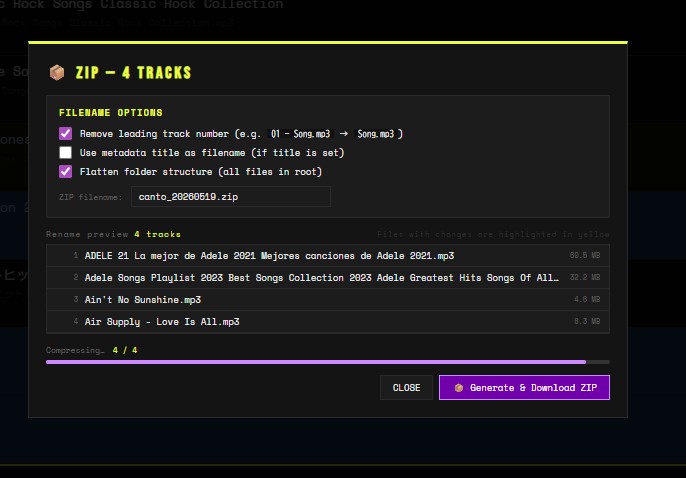The height and width of the screenshot is (478, 686).
Task: Click the ZIP filename: label
Action: coord(91,197)
